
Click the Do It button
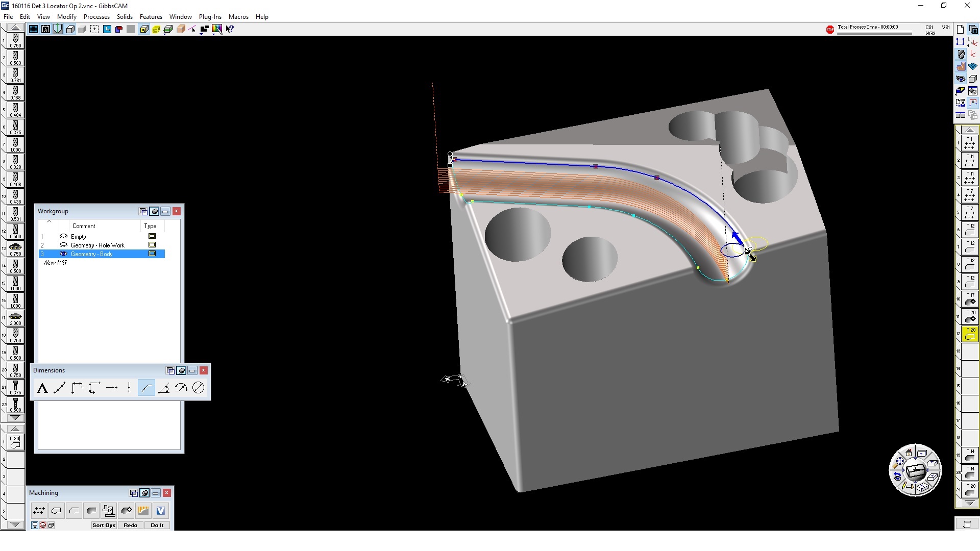point(157,525)
